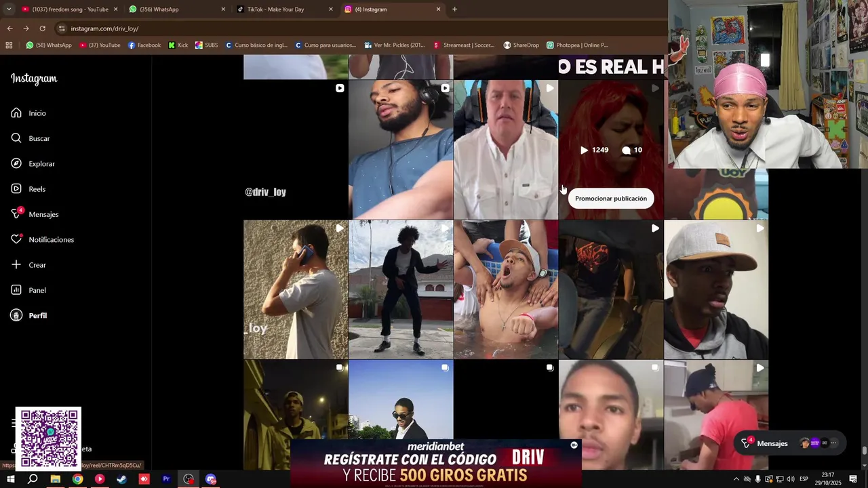The width and height of the screenshot is (868, 488).
Task: Open the SUBS bookmark
Action: click(x=207, y=45)
